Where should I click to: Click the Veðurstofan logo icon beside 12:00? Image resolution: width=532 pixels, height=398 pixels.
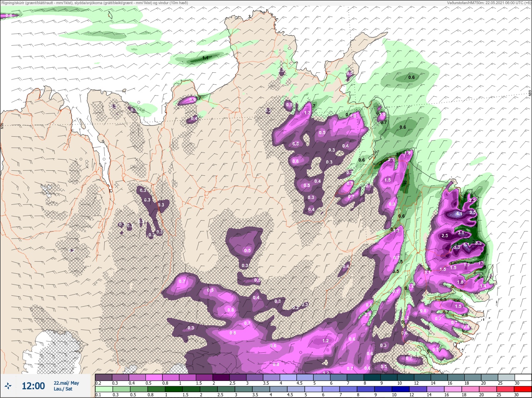click(8, 386)
